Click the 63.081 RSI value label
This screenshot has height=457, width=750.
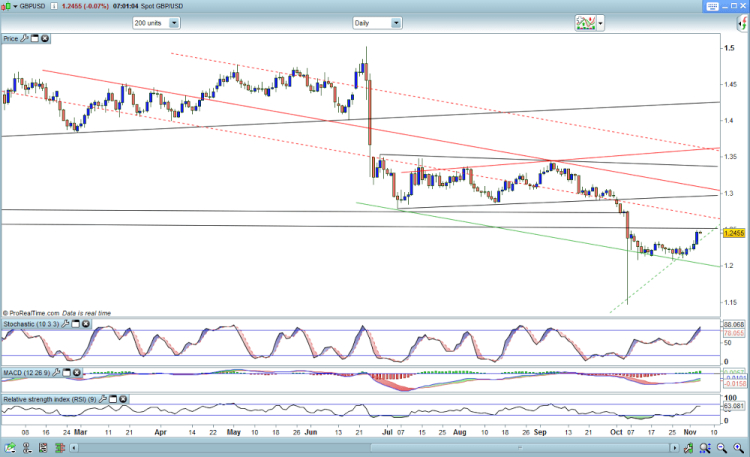(734, 406)
